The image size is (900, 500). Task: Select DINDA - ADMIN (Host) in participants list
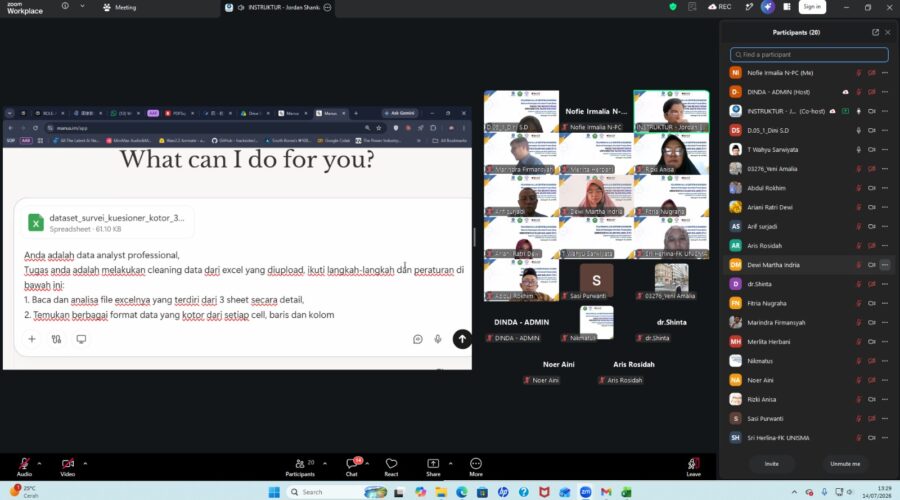[809, 92]
